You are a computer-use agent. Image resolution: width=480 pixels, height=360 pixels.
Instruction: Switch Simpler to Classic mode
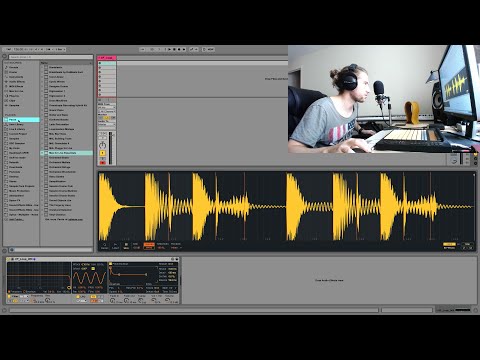pos(105,246)
